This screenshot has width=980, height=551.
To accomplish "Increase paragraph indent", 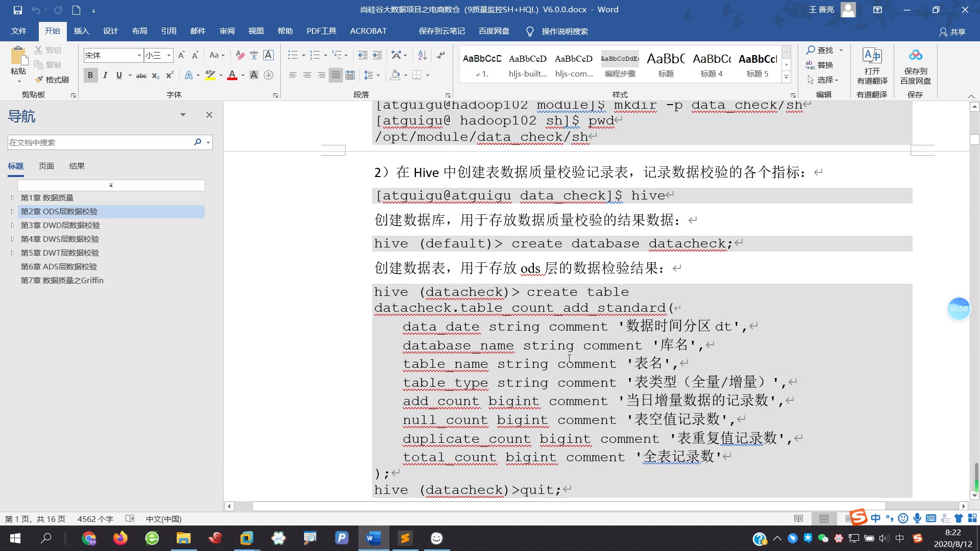I will (377, 55).
